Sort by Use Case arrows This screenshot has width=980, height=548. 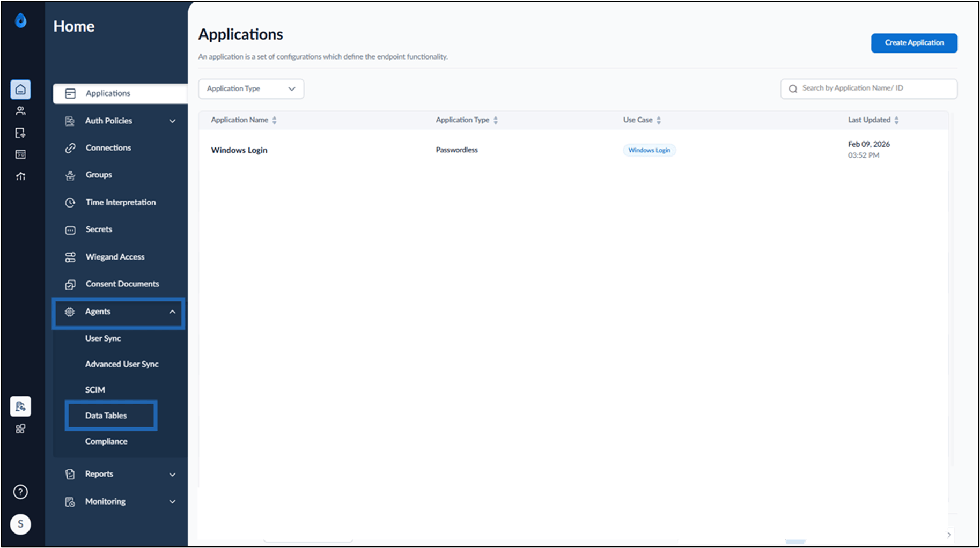click(x=659, y=120)
